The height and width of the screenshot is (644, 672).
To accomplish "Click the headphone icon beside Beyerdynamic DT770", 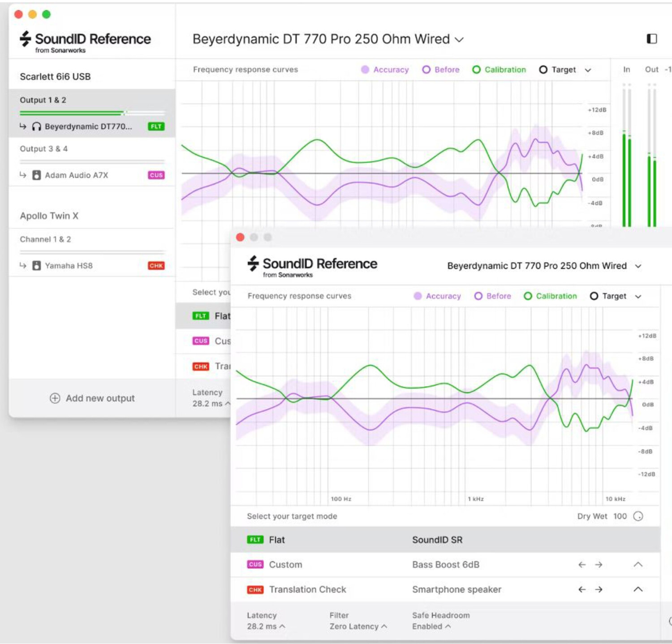I will pos(36,127).
